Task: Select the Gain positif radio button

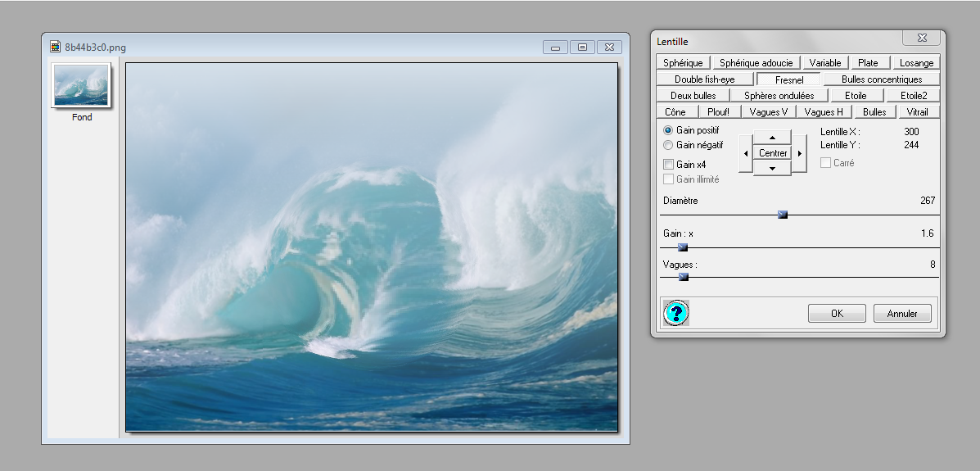Action: pyautogui.click(x=668, y=130)
